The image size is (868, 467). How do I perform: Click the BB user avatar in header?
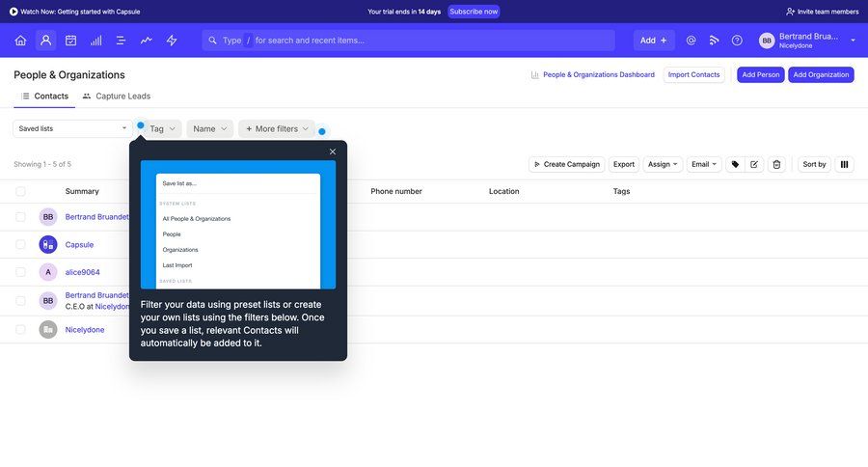[767, 41]
